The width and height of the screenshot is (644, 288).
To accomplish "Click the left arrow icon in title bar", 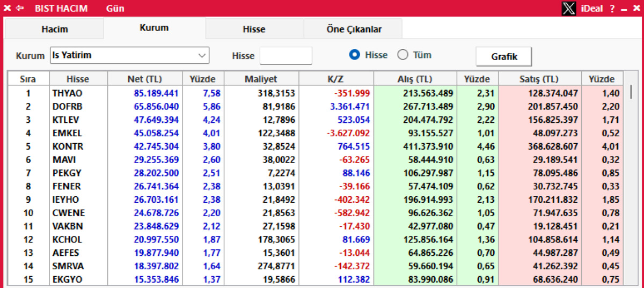I will click(20, 8).
